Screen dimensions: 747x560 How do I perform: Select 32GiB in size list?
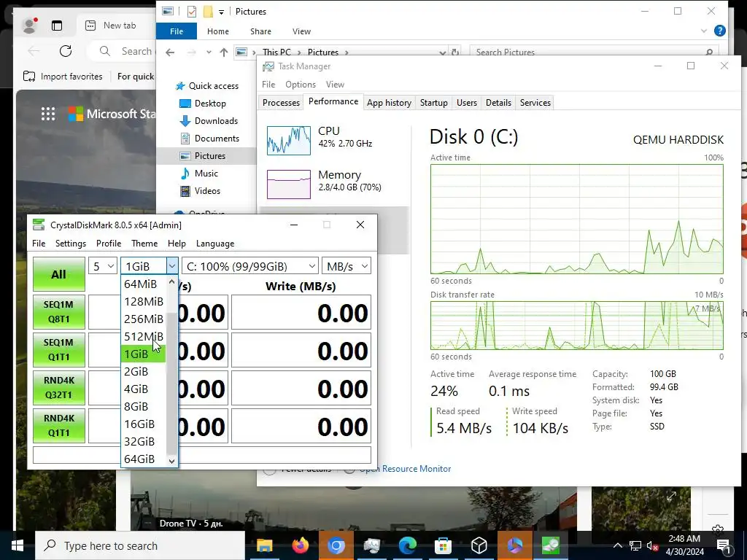[x=144, y=442]
